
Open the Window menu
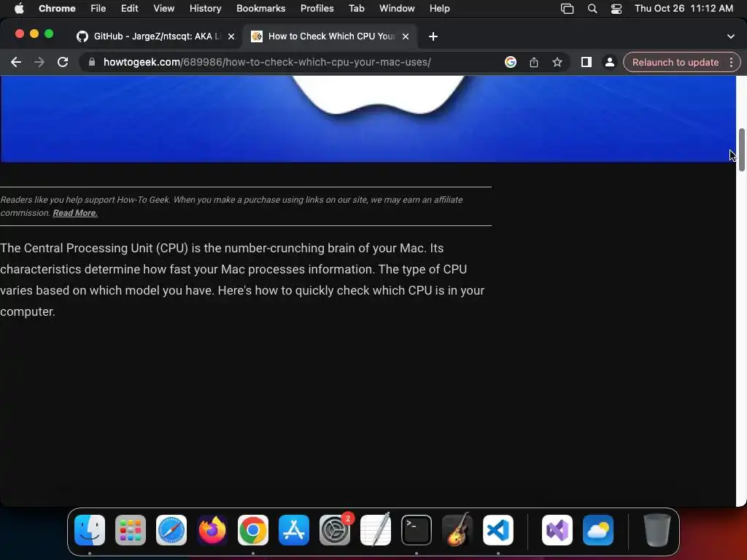[x=397, y=8]
